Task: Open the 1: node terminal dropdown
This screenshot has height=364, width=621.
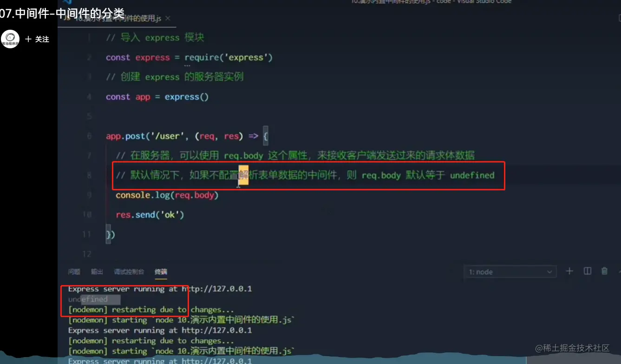Action: coord(510,272)
